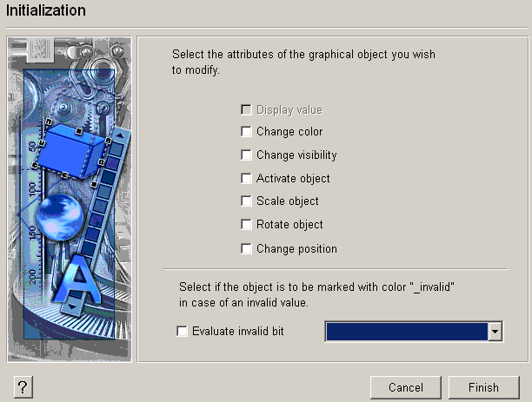Click the dark blue invalid color swatch
532x402 pixels.
tap(406, 332)
